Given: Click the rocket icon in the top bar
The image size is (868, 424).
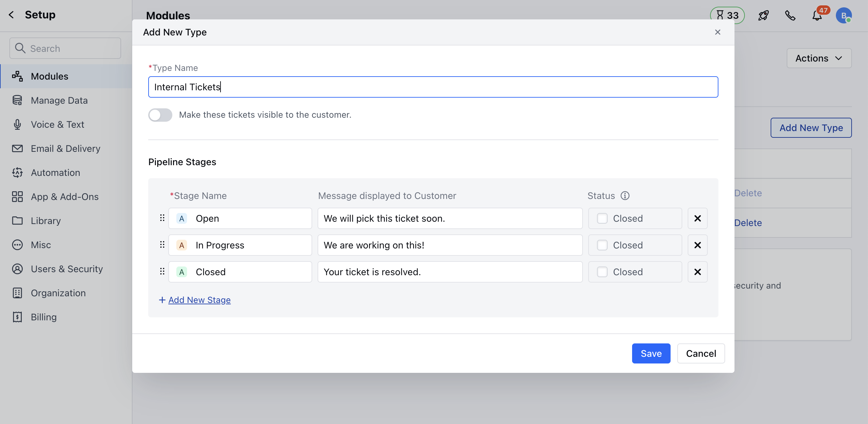Looking at the screenshot, I should click(x=763, y=15).
